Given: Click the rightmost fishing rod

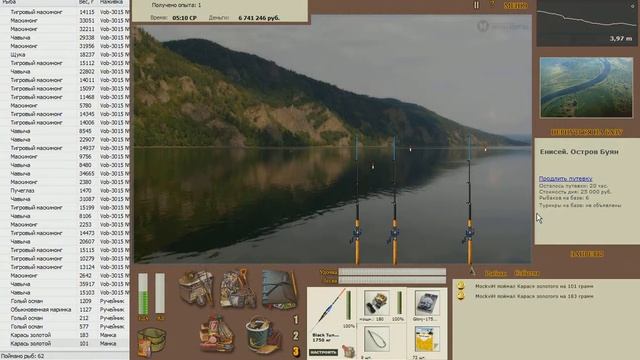Looking at the screenshot, I should (x=469, y=200).
